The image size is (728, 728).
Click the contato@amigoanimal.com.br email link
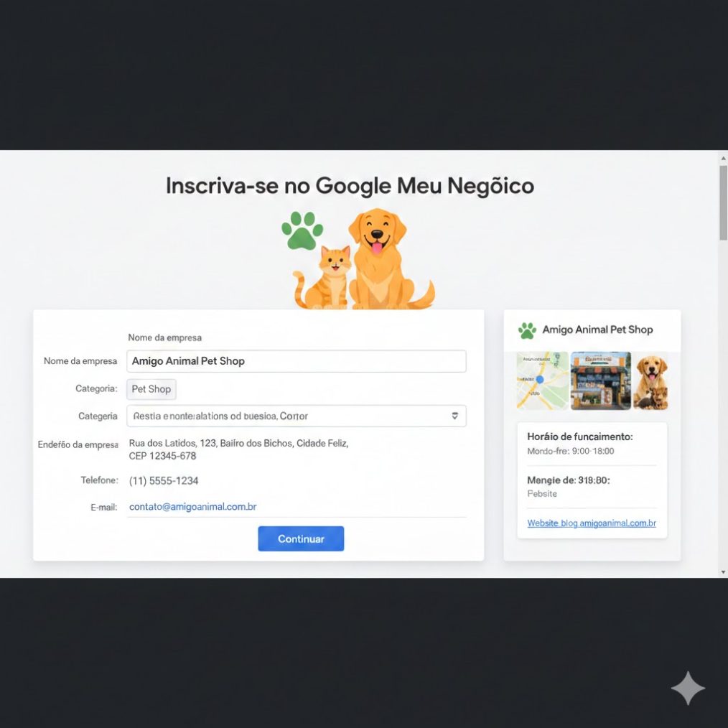(x=192, y=507)
